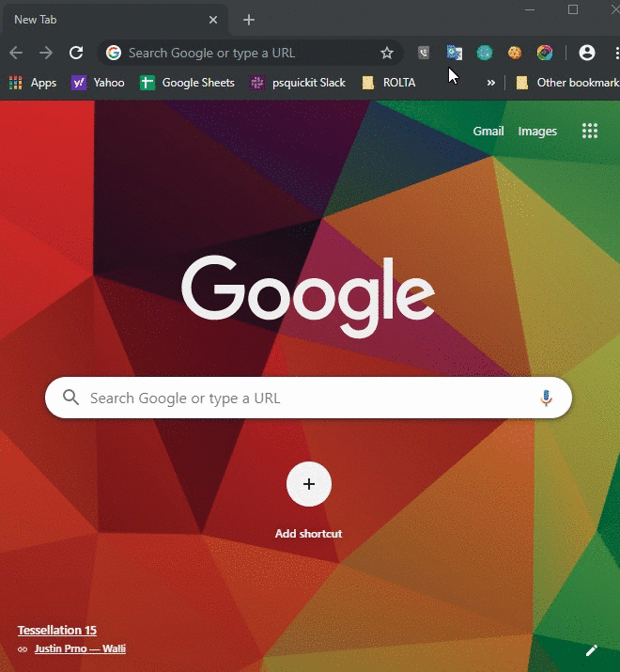The height and width of the screenshot is (672, 620).
Task: Open the Apps bookmark shortcut
Action: (x=33, y=83)
